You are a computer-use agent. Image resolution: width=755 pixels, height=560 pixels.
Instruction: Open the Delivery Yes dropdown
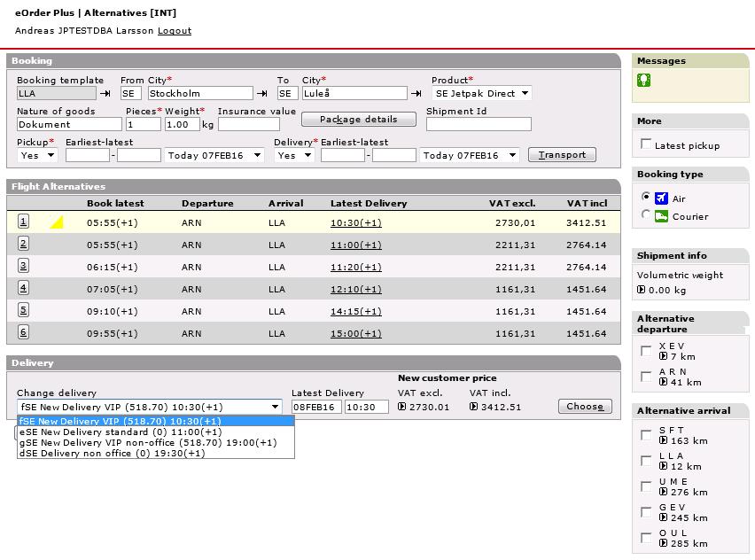coord(294,155)
